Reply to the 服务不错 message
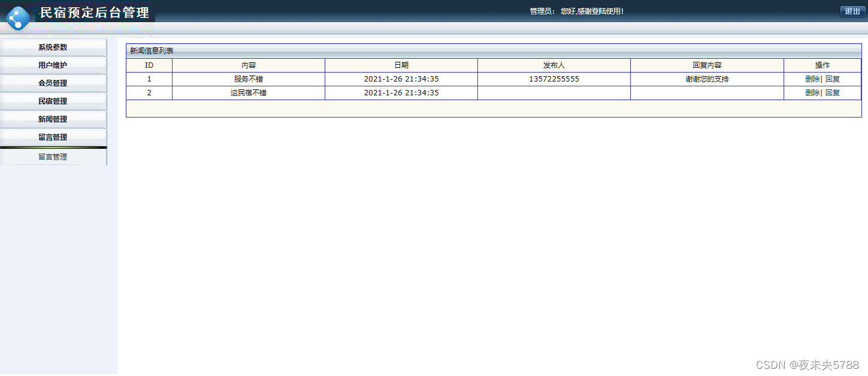 pyautogui.click(x=833, y=79)
